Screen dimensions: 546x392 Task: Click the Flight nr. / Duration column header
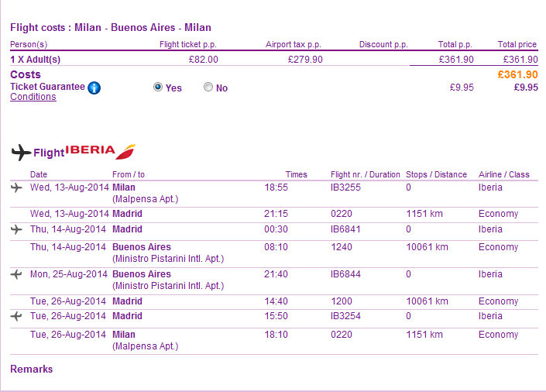(365, 174)
